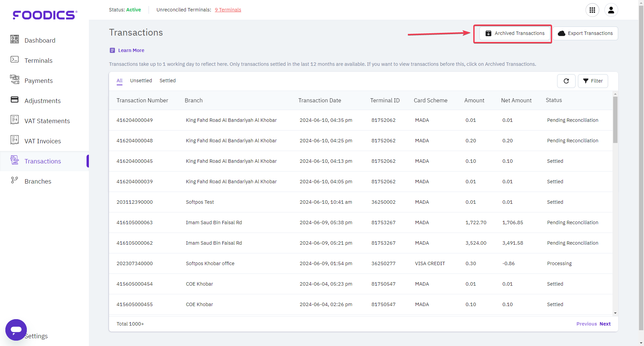The height and width of the screenshot is (346, 644).
Task: Select the All transactions tab
Action: [x=119, y=81]
